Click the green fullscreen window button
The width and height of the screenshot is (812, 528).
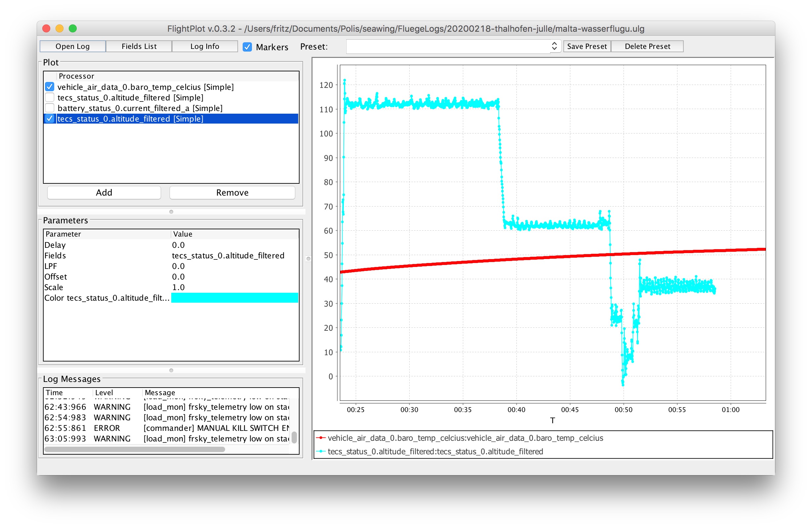tap(73, 28)
